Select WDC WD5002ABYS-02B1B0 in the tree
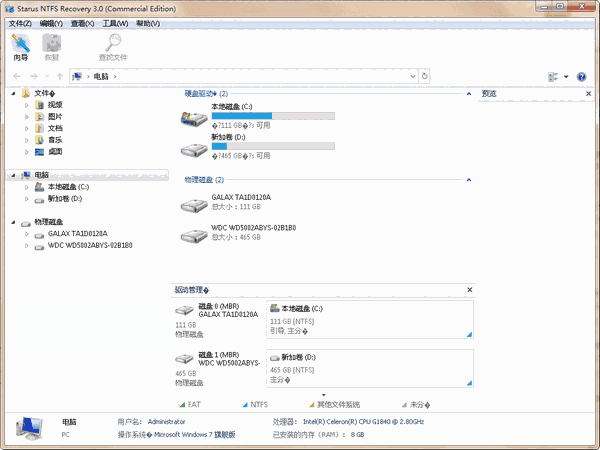The image size is (600, 450). click(x=90, y=245)
